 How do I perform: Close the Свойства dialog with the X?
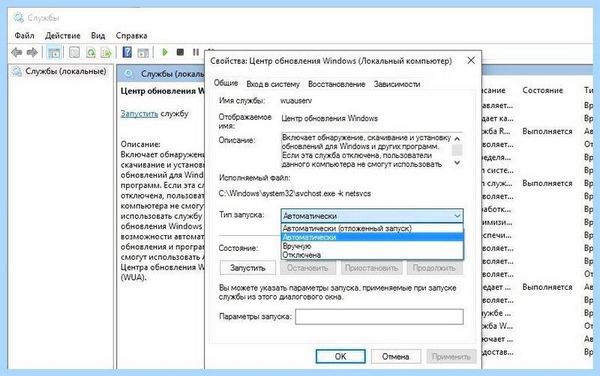(471, 60)
